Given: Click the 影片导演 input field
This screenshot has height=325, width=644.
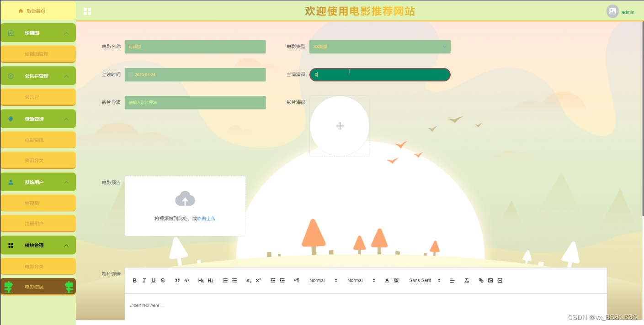Looking at the screenshot, I should [195, 102].
